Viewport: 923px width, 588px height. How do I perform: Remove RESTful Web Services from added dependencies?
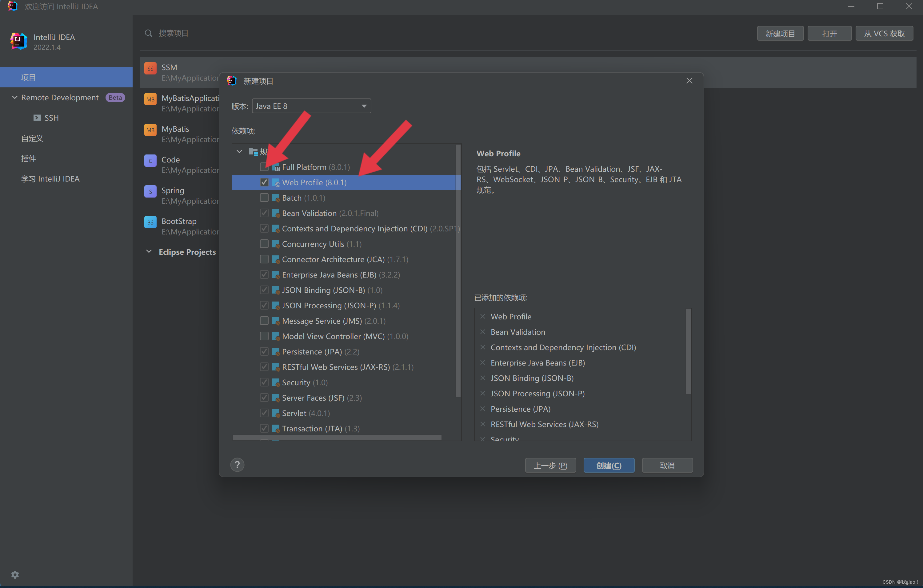click(x=483, y=424)
